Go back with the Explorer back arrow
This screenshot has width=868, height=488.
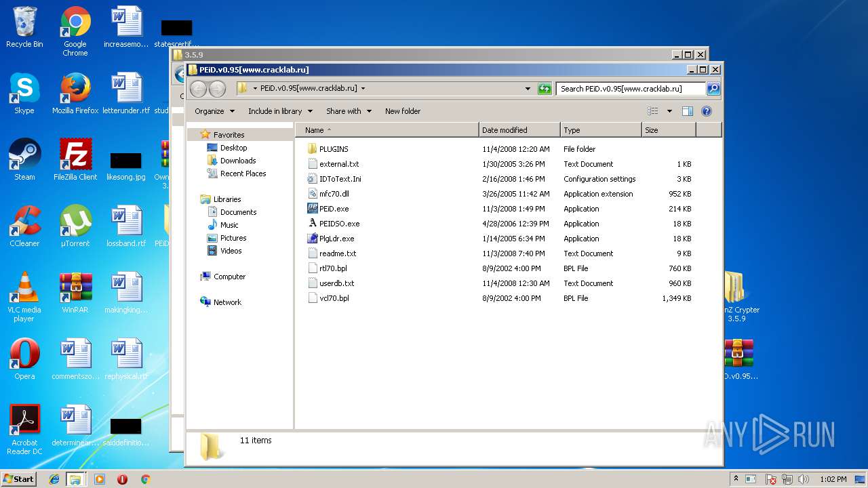(198, 89)
